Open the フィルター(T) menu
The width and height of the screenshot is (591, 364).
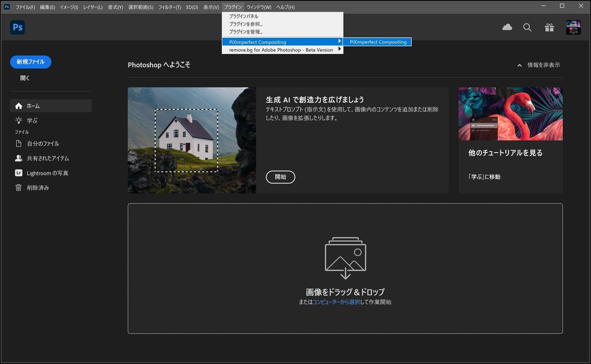click(169, 7)
